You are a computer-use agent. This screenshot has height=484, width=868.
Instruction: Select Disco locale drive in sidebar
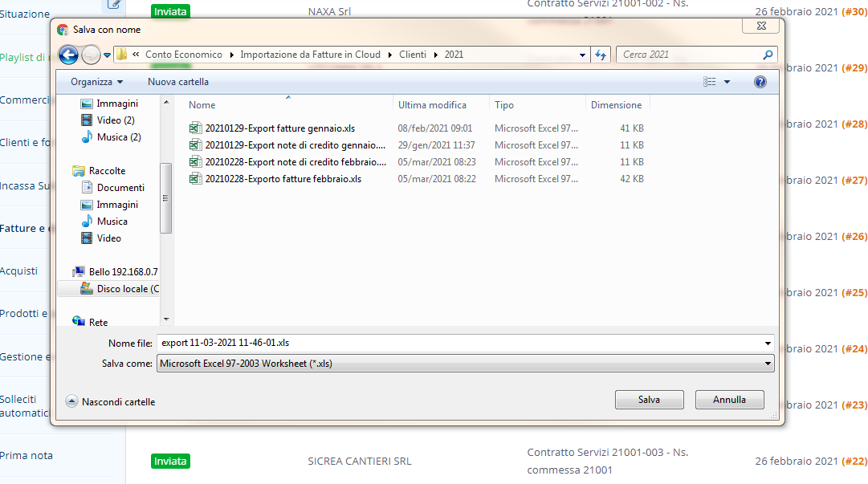tap(127, 289)
